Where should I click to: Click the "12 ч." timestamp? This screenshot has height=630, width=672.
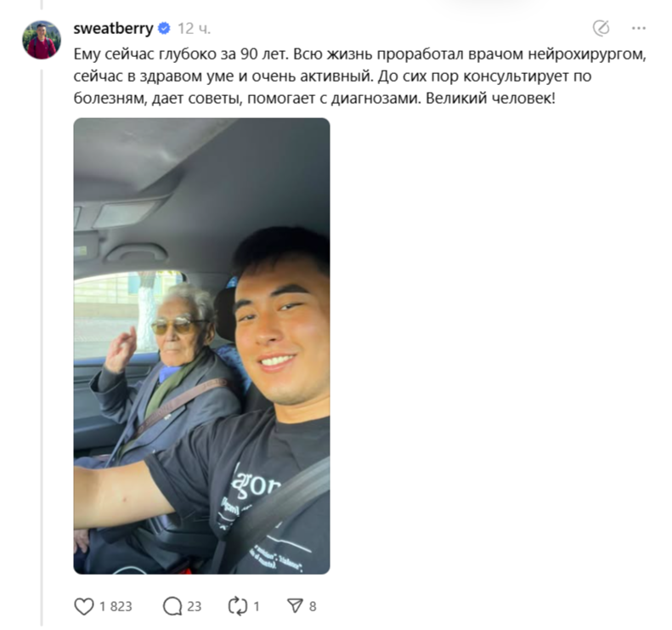coord(195,29)
